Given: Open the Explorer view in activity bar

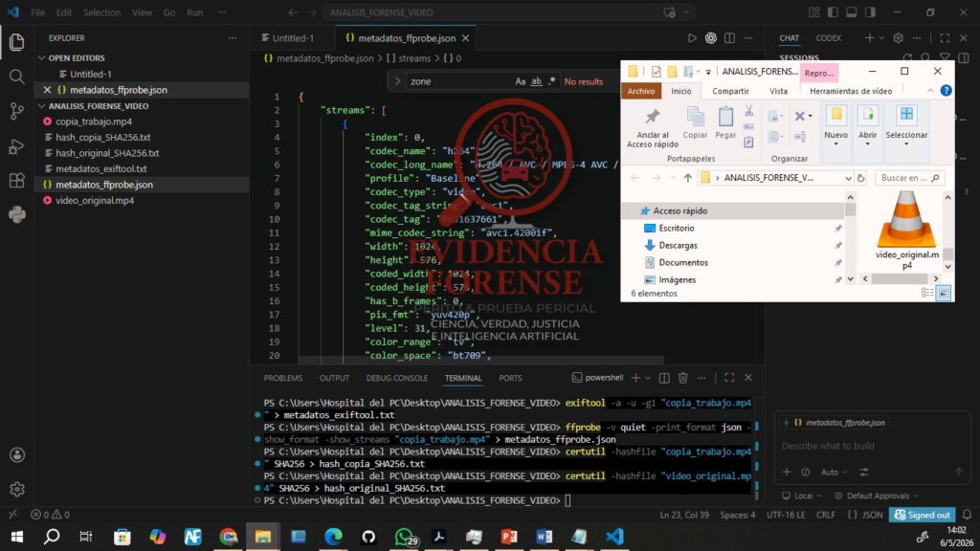Looking at the screenshot, I should tap(17, 42).
